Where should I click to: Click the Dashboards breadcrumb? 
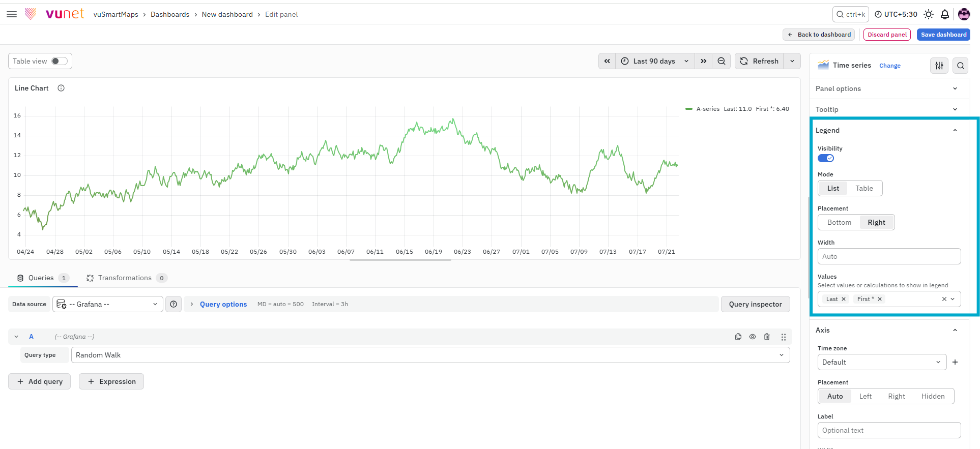[170, 14]
